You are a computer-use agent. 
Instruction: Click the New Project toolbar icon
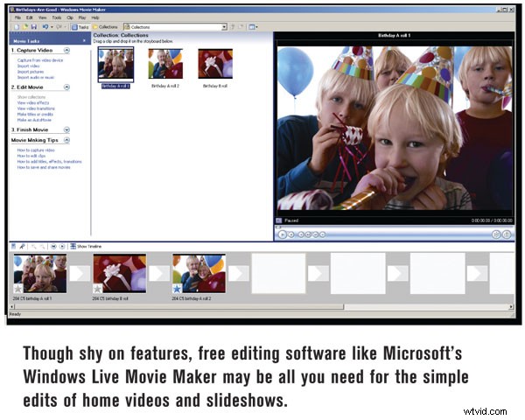(x=17, y=27)
